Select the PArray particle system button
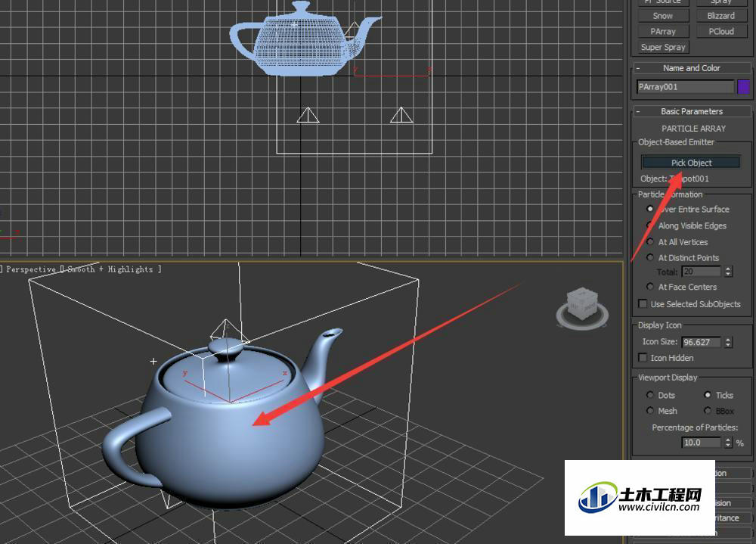 [x=663, y=31]
